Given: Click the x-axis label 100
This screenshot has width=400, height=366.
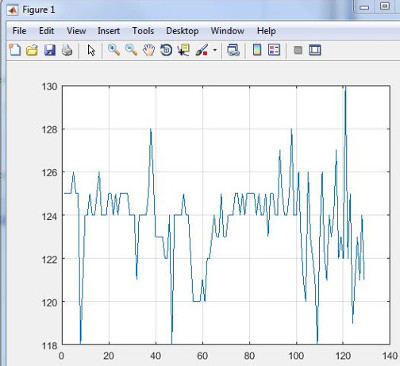Looking at the screenshot, I should pyautogui.click(x=296, y=356).
